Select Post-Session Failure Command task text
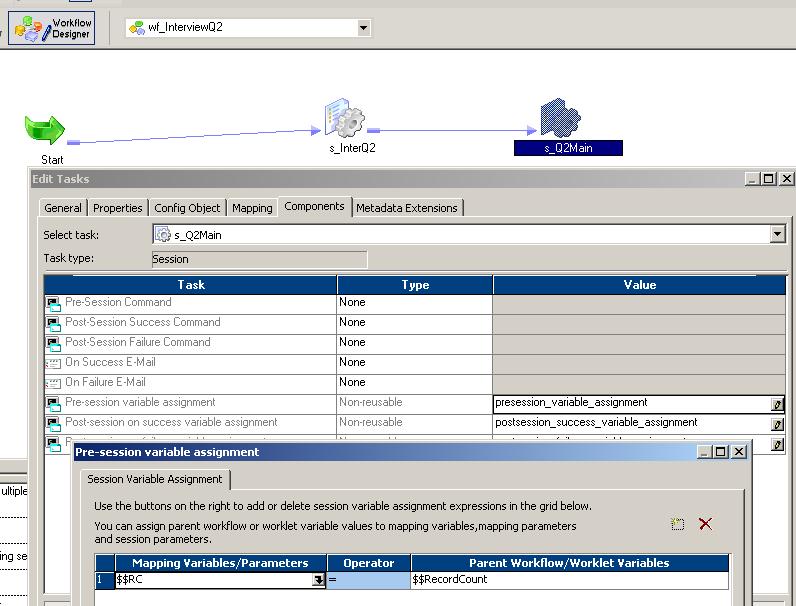 pyautogui.click(x=138, y=342)
